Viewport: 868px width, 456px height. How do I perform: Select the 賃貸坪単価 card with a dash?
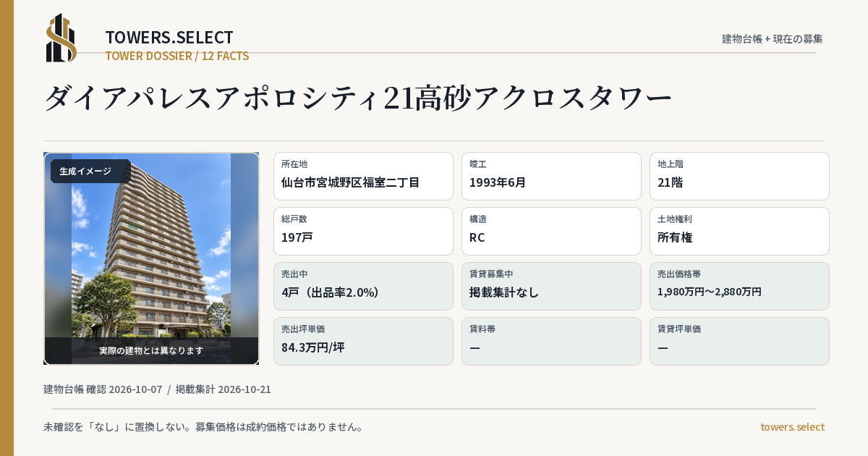click(739, 341)
